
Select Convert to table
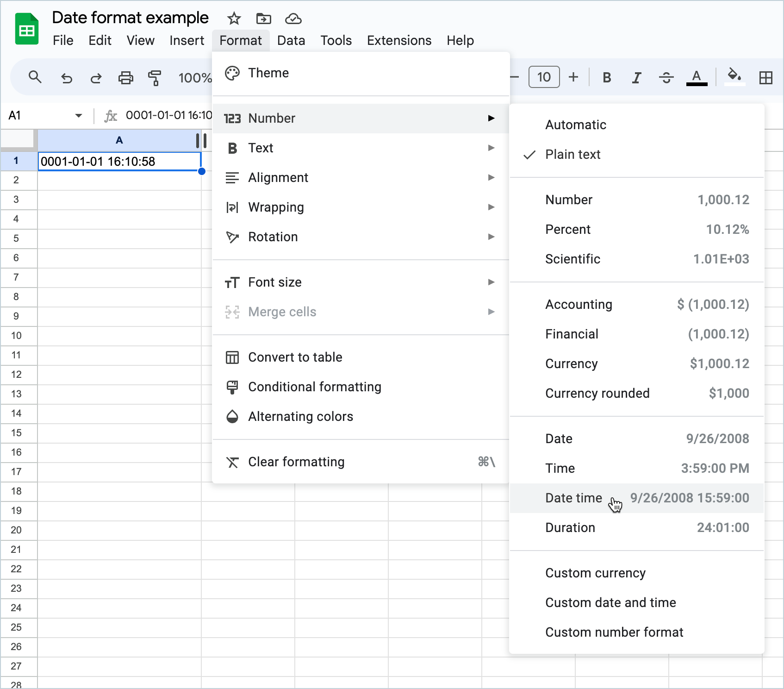pos(361,357)
